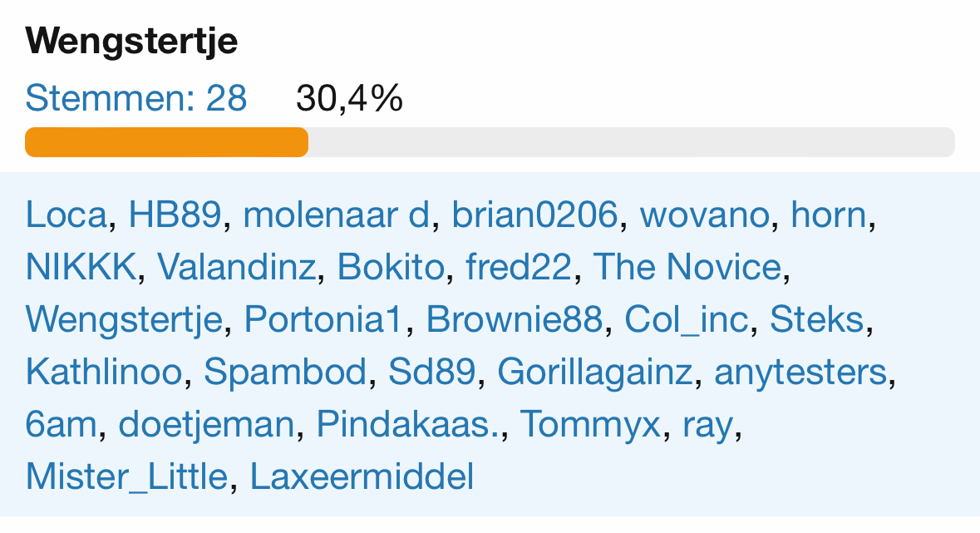Screen dimensions: 980x533
Task: Open the HB89 user profile
Action: tap(174, 215)
